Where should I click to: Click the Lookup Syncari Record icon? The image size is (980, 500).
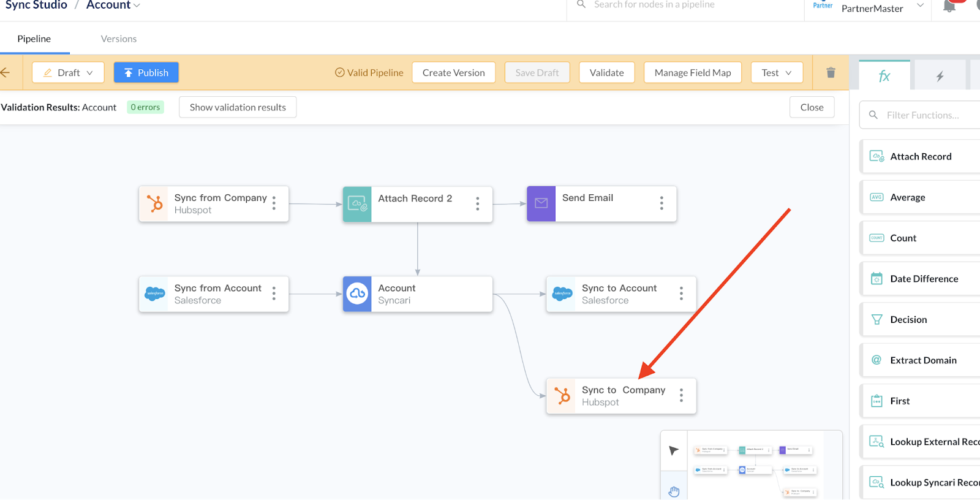click(877, 482)
